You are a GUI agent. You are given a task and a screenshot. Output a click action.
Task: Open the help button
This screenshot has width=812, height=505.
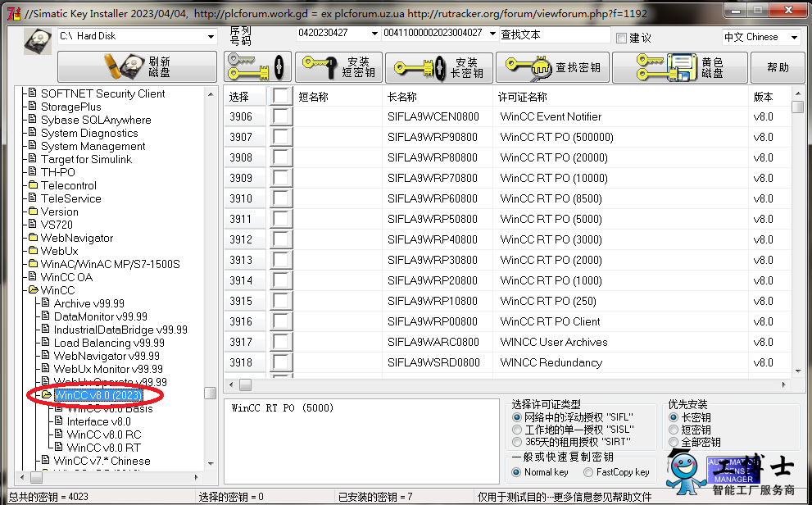[778, 67]
